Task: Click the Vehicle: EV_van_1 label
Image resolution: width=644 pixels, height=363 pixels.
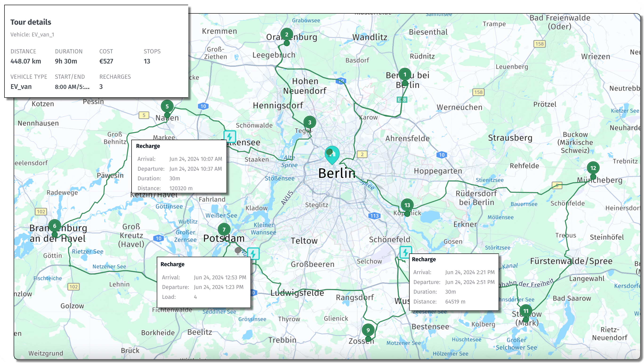Action: click(x=32, y=35)
